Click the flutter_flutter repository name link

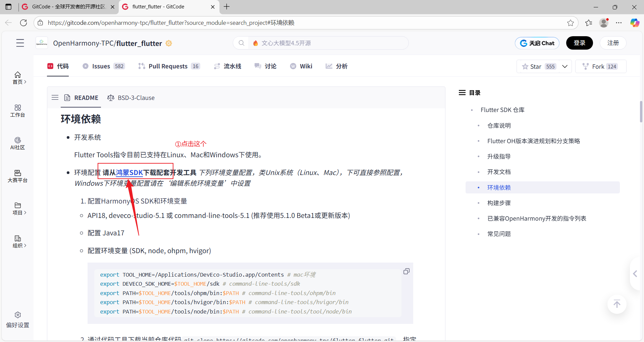coord(139,43)
